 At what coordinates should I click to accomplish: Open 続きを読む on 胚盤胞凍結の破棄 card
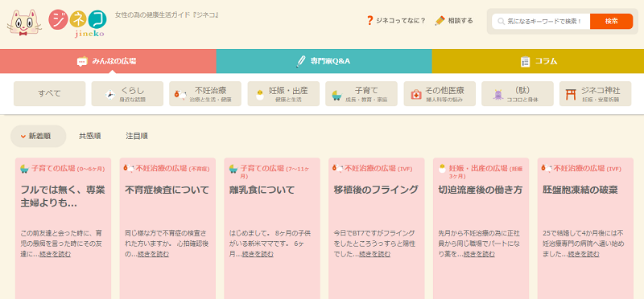pyautogui.click(x=583, y=254)
